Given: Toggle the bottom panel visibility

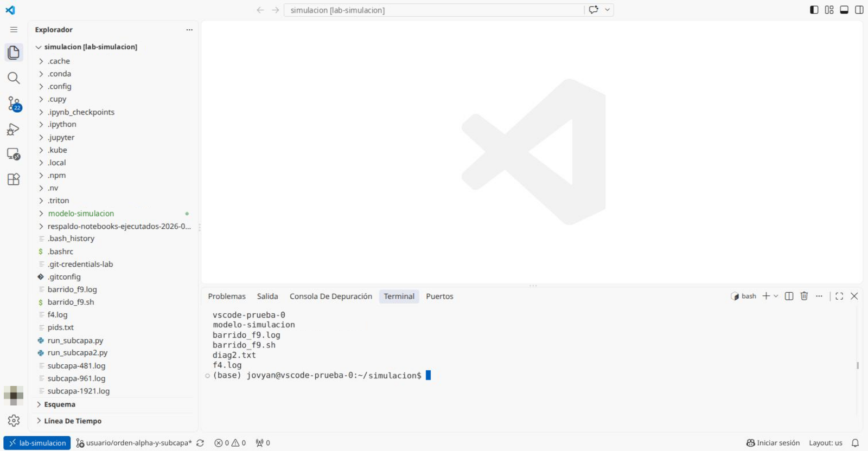Looking at the screenshot, I should pyautogui.click(x=844, y=10).
